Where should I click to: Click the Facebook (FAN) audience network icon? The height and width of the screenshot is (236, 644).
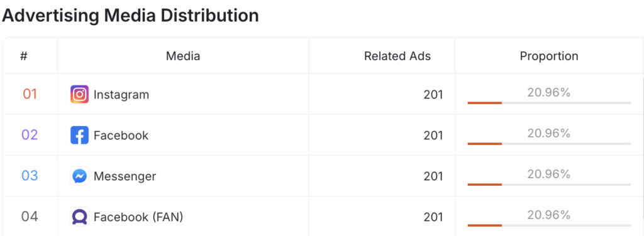[79, 217]
